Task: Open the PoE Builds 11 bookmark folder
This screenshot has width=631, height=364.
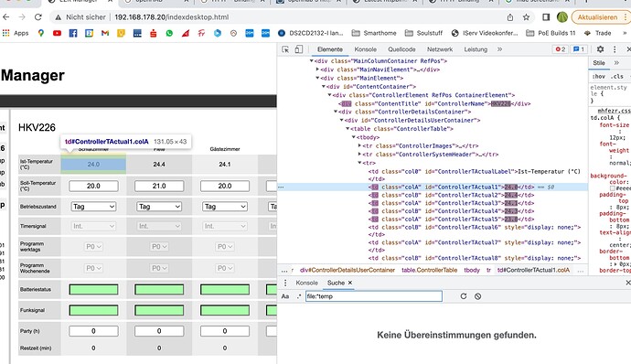Action: [551, 33]
